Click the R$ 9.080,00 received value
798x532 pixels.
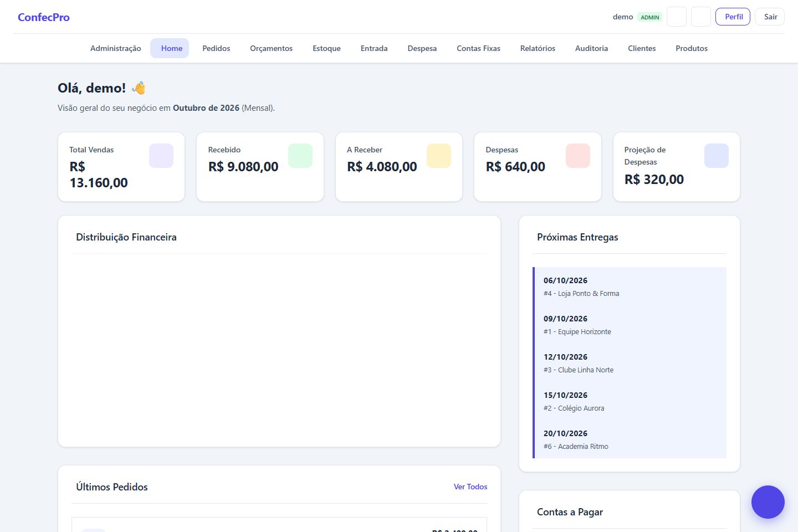243,167
